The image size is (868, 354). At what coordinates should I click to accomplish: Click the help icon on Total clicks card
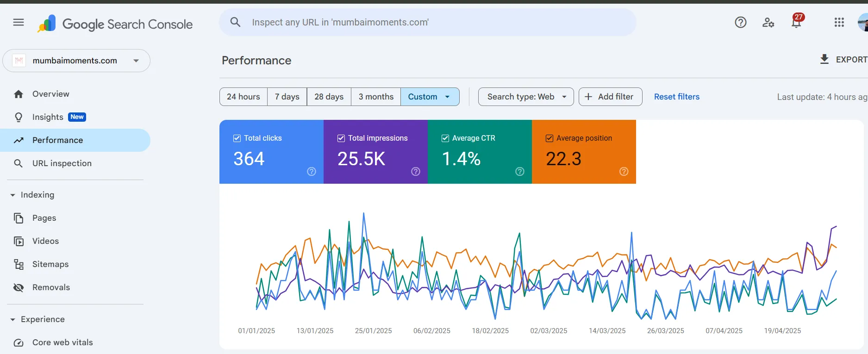coord(312,172)
